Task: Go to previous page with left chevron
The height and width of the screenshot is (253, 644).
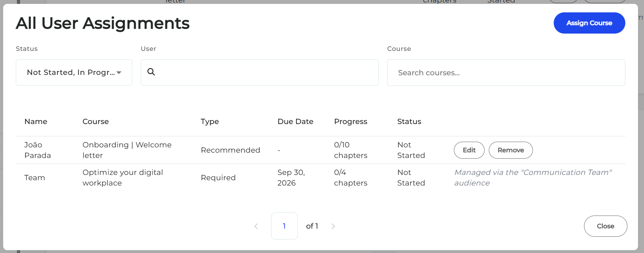Action: pos(256,226)
